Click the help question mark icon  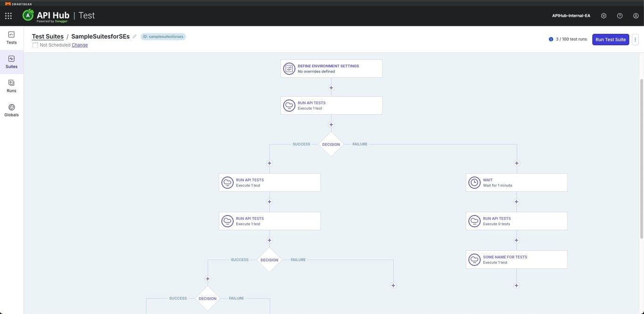tap(619, 16)
